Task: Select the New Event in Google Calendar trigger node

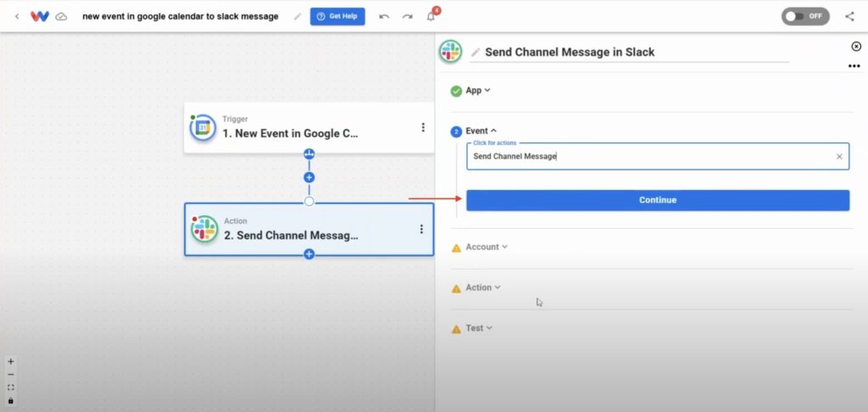Action: (x=309, y=128)
